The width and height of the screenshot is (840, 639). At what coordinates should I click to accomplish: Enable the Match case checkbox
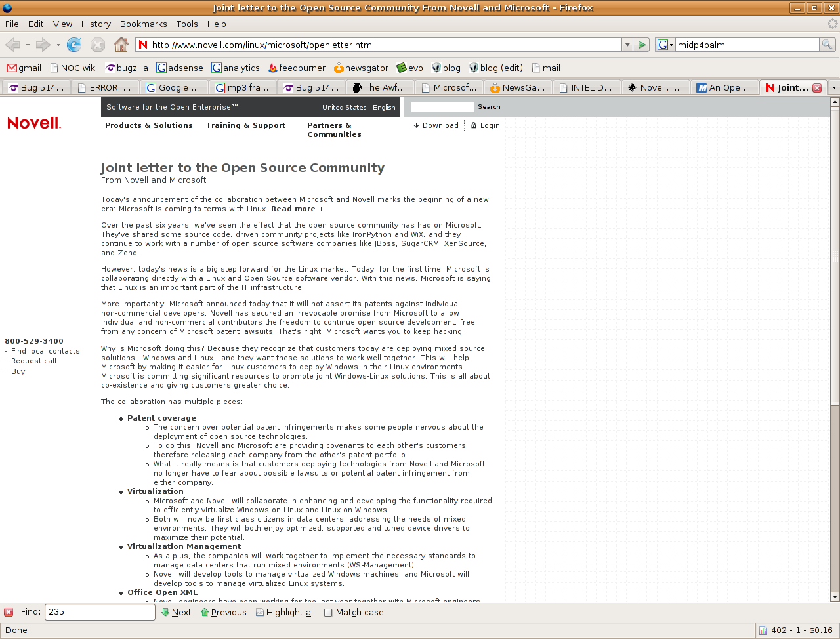tap(328, 613)
